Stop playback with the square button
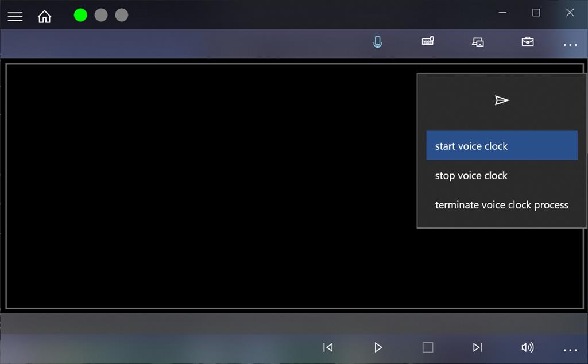 tap(428, 347)
